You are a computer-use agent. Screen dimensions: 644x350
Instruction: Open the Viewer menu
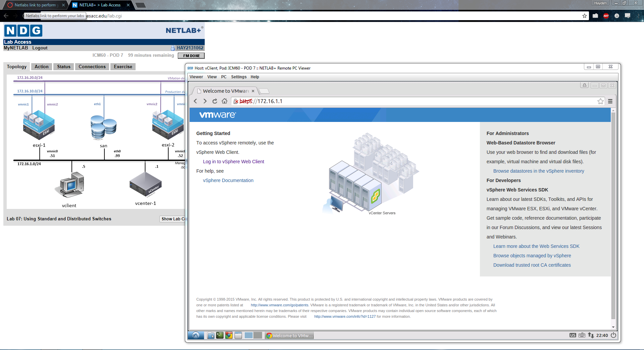click(x=196, y=77)
